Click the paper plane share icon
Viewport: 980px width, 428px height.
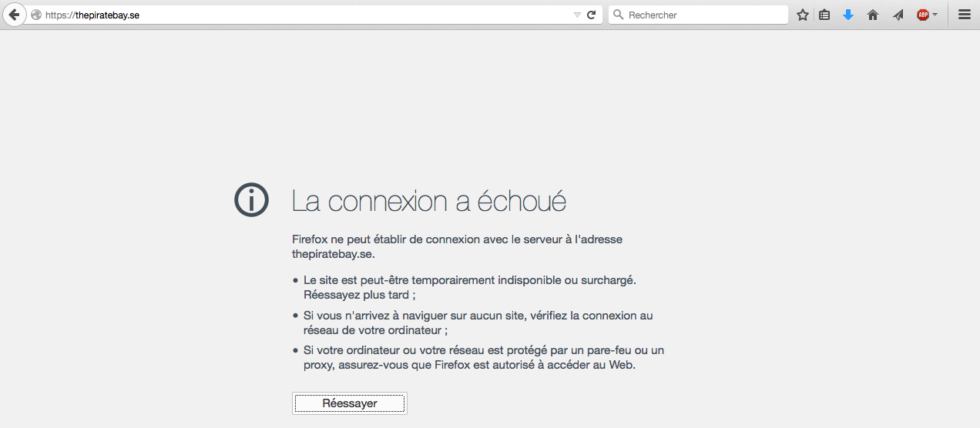pos(898,15)
